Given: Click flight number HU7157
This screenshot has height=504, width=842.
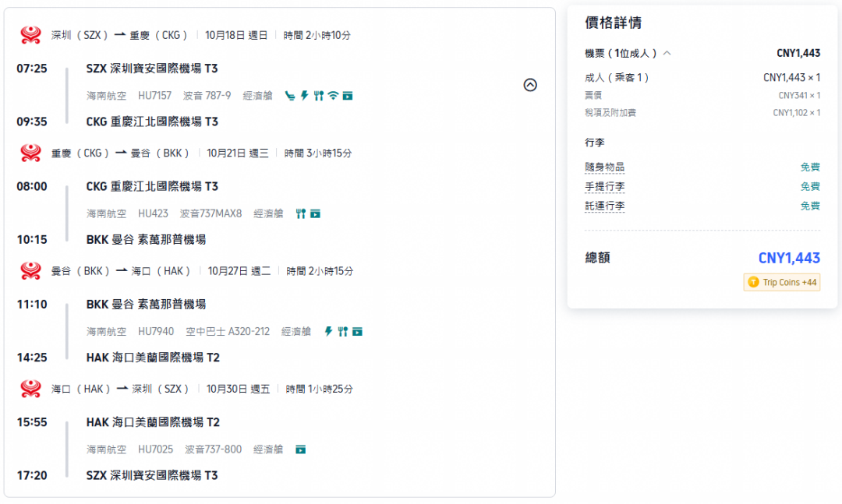Looking at the screenshot, I should click(154, 96).
